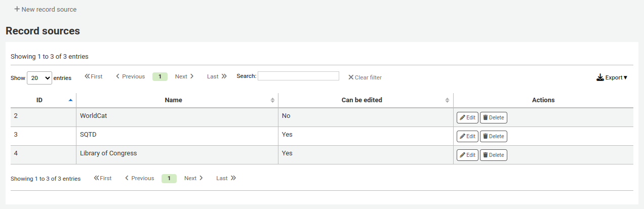Expand the Export menu
The height and width of the screenshot is (209, 644).
click(612, 77)
